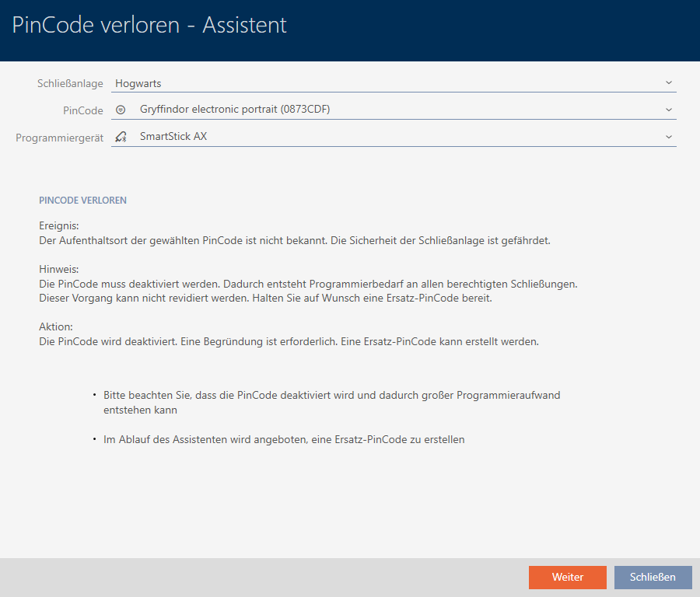Click the PINCODE VERLOREN section heading
The width and height of the screenshot is (700, 597).
[82, 201]
